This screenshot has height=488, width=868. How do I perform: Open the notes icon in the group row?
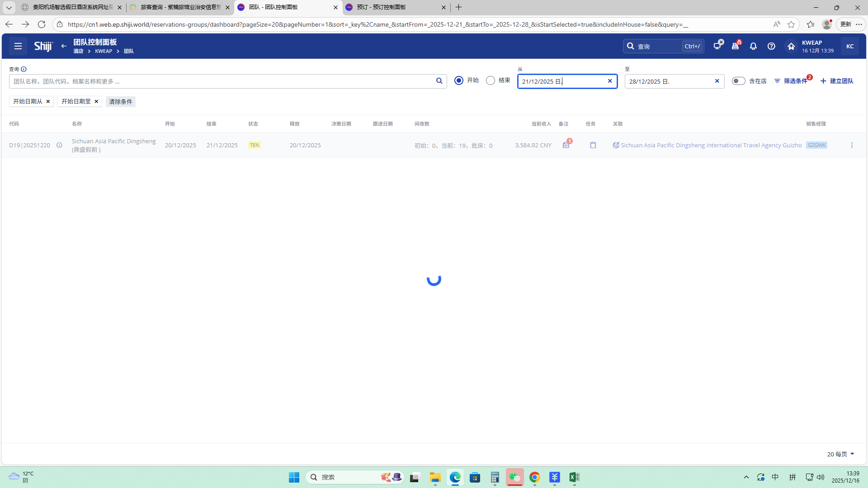[x=566, y=145]
